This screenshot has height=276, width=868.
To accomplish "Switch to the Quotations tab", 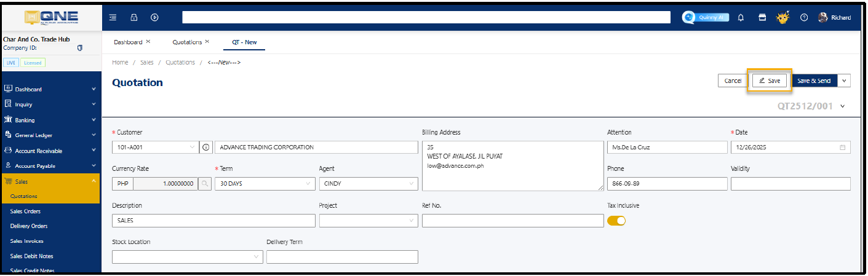I will click(187, 42).
